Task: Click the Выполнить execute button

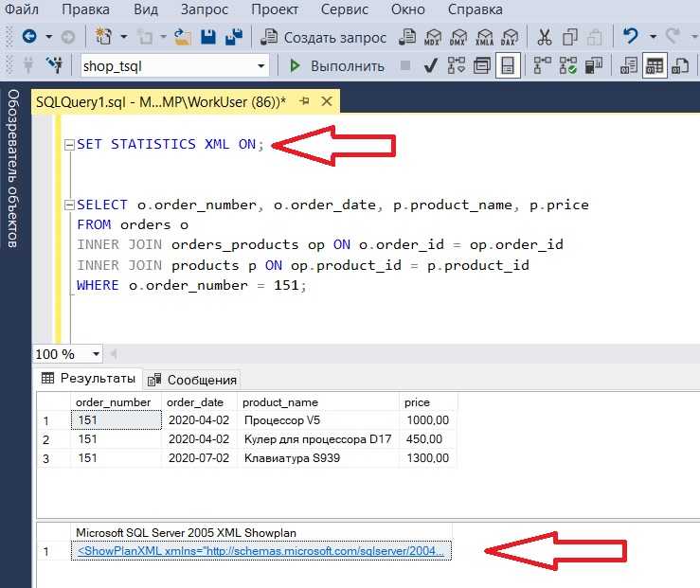Action: point(337,66)
